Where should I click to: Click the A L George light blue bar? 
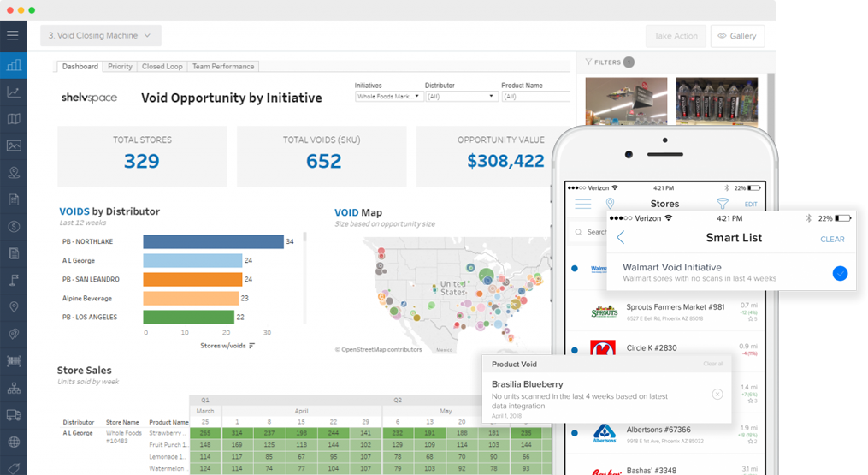coord(192,260)
